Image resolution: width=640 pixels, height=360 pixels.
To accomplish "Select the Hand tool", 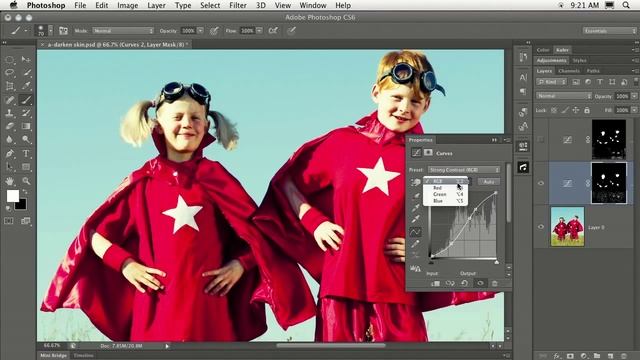I will click(x=10, y=180).
